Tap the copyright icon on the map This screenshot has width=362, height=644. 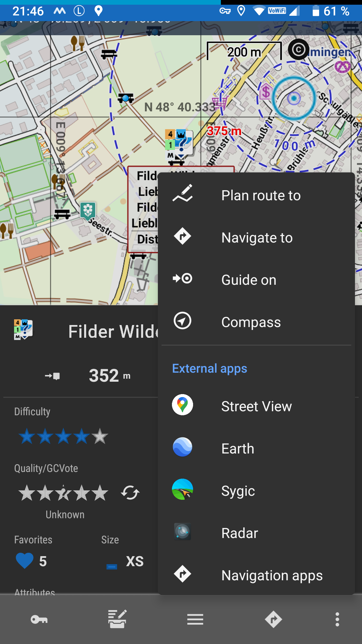click(298, 50)
